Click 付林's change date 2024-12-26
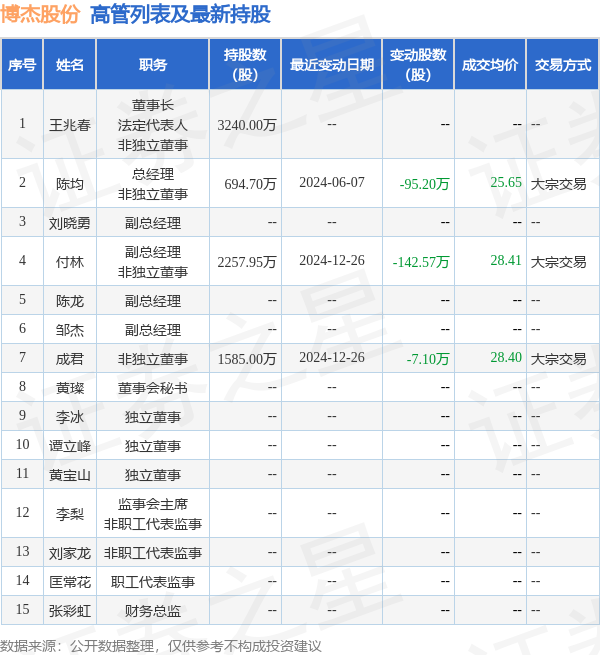Image resolution: width=600 pixels, height=655 pixels. pos(332,260)
